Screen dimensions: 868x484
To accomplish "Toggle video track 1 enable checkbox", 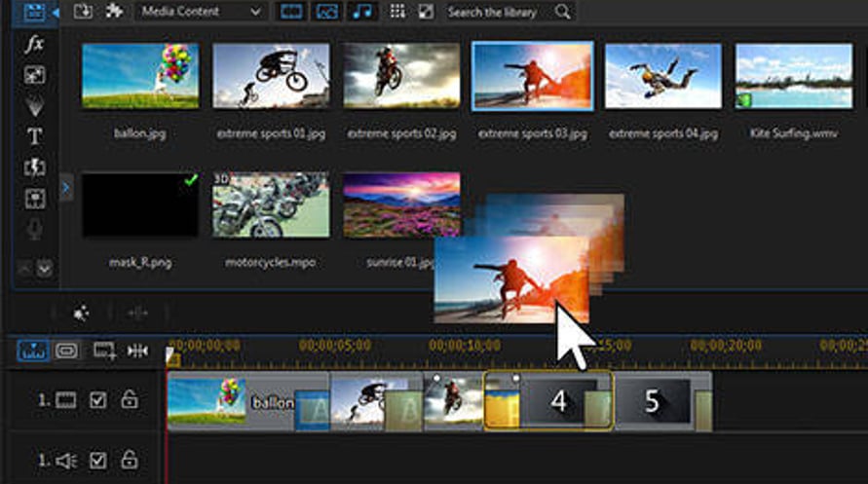I will (x=98, y=400).
